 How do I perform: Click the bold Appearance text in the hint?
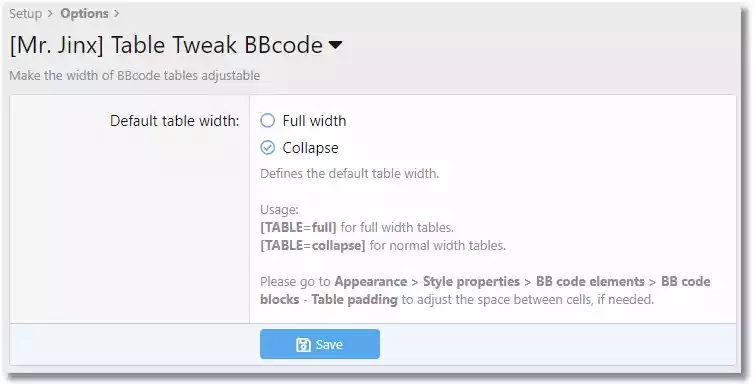coord(371,282)
